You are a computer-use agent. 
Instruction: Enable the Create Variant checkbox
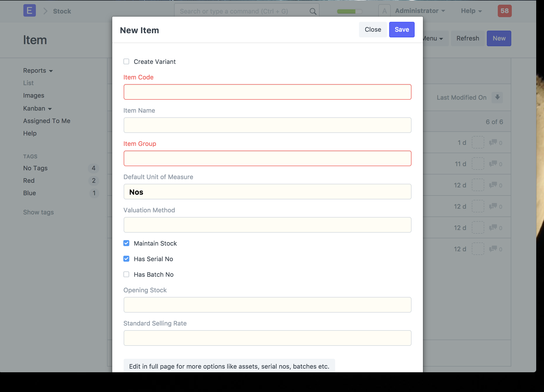point(126,62)
